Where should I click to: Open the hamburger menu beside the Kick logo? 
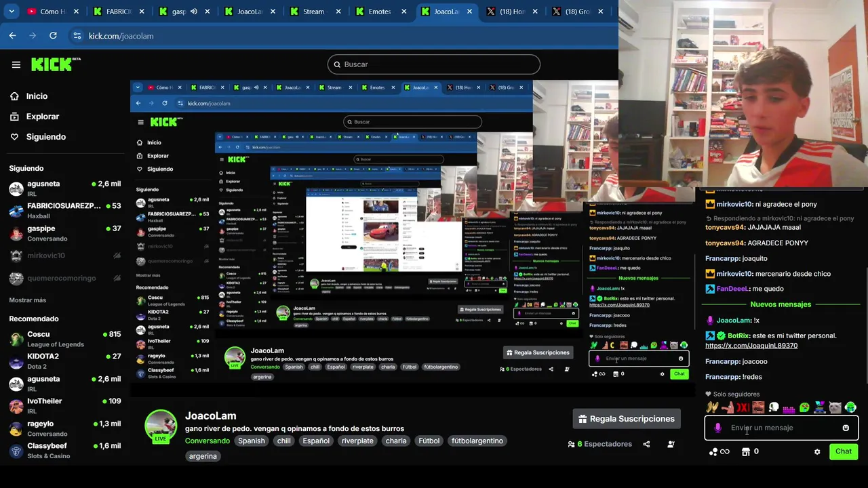(16, 65)
